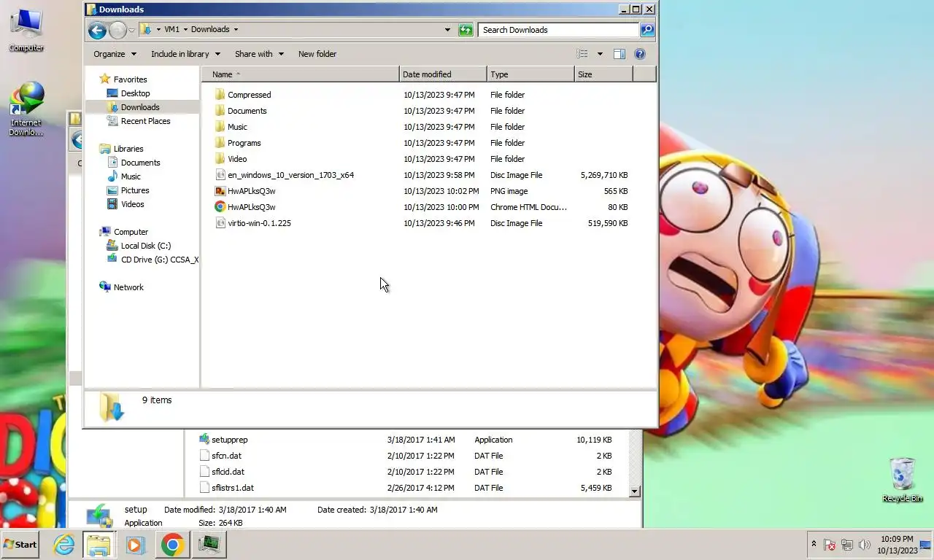The image size is (934, 560).
Task: Open the recent pages dropdown arrow
Action: 131,30
